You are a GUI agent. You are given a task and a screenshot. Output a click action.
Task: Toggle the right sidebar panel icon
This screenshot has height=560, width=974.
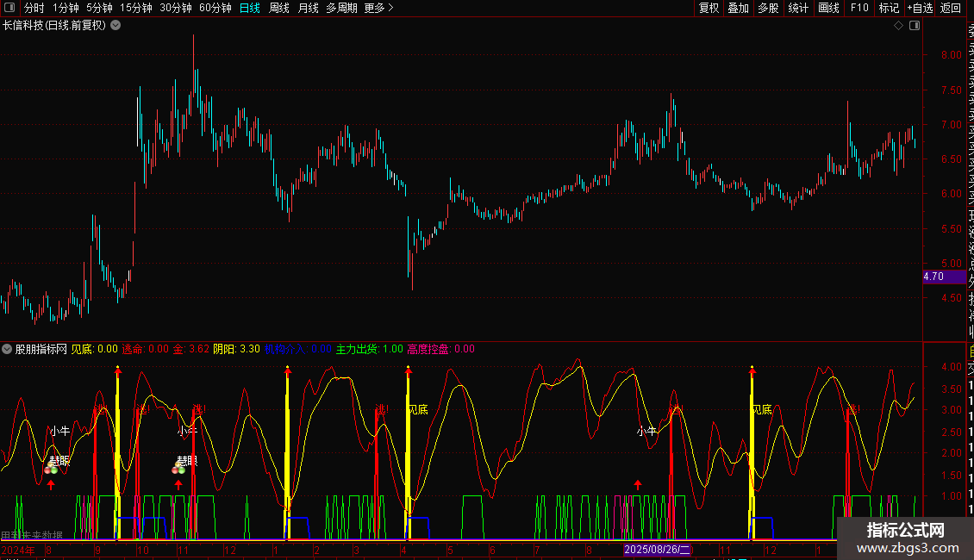point(915,26)
